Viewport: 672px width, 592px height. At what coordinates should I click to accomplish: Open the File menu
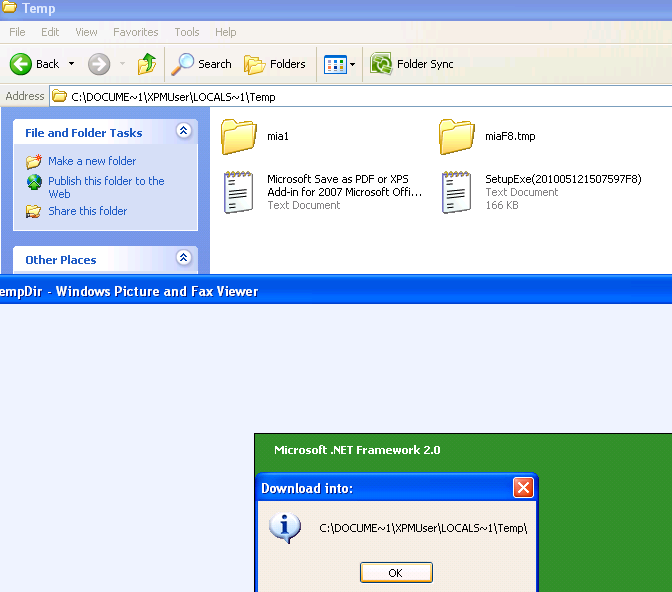tap(17, 32)
